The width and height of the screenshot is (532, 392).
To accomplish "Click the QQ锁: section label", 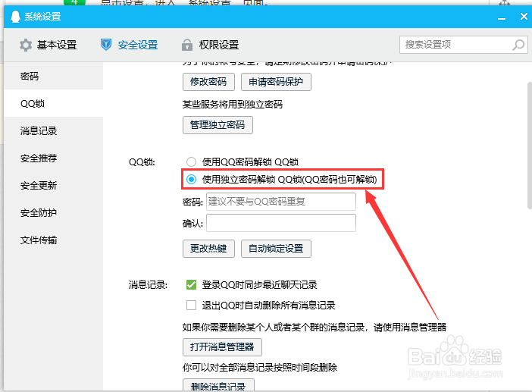I will (142, 162).
